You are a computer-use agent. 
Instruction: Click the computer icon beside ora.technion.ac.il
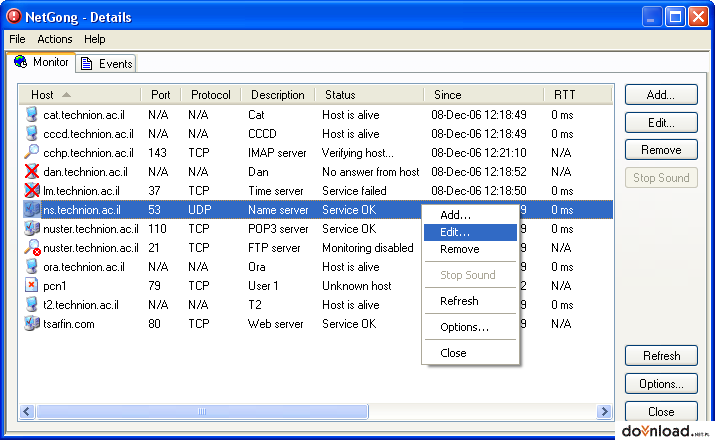point(31,267)
